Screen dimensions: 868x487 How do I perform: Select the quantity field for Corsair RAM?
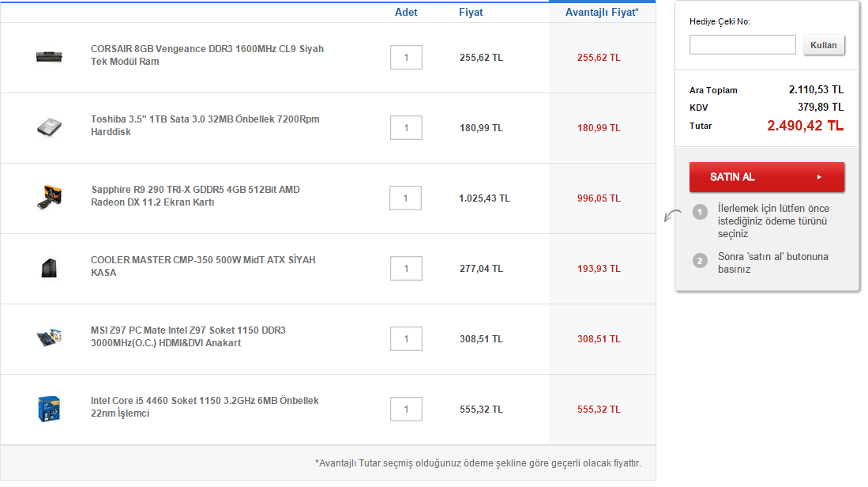coord(406,58)
